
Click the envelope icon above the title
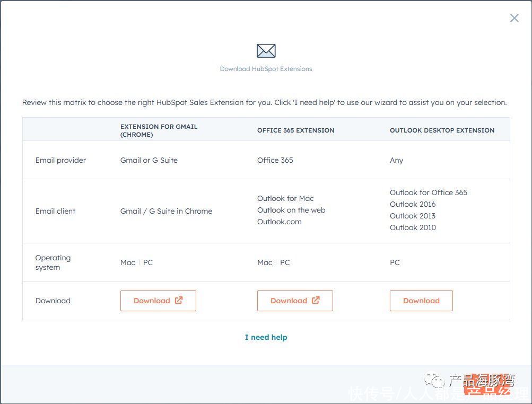tap(266, 51)
